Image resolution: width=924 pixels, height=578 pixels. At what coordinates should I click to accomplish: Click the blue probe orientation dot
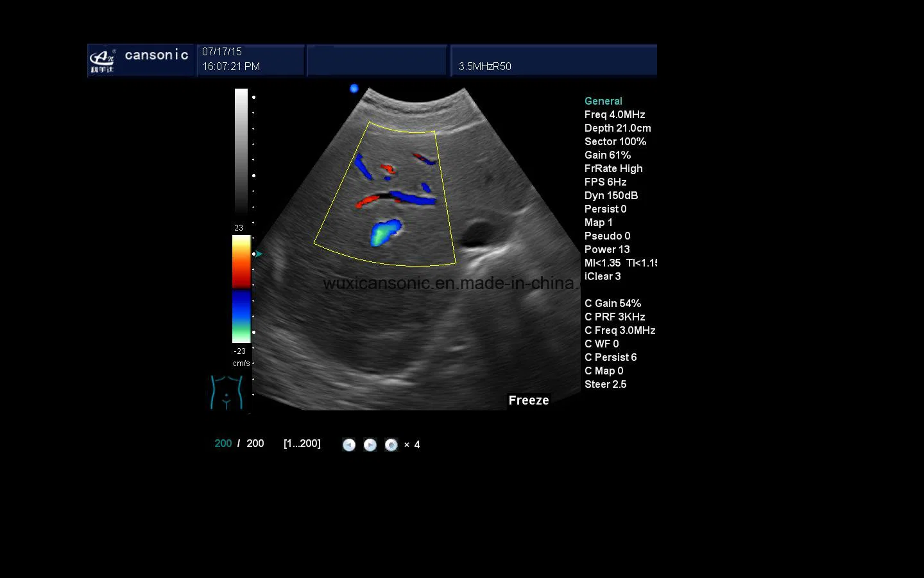(354, 89)
